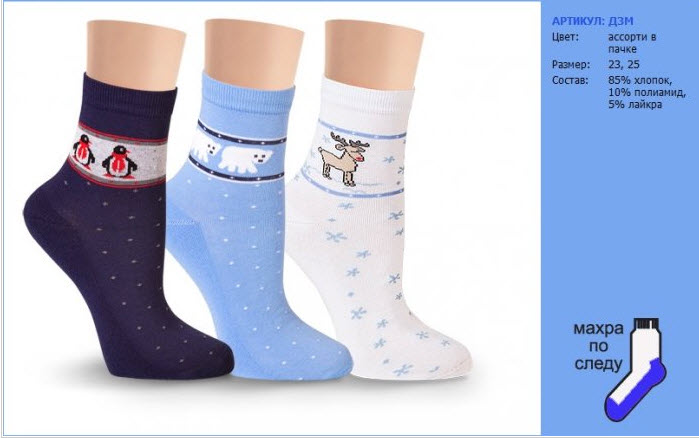
Task: Click the АРТИКУЛ: Д3М heading
Action: point(592,21)
